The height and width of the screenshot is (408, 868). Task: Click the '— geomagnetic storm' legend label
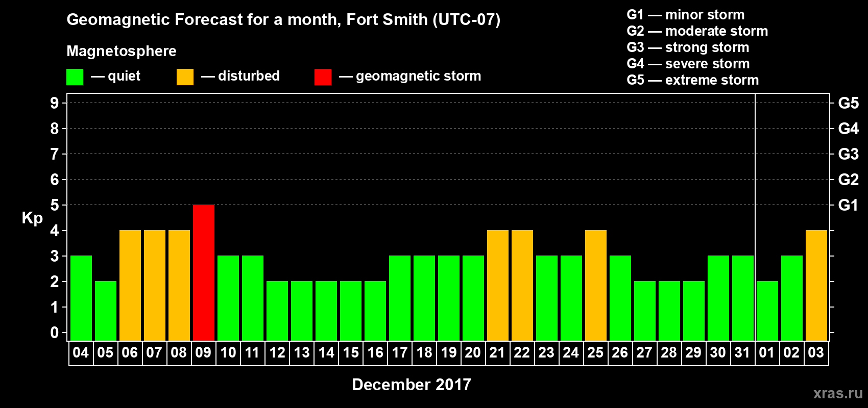410,76
